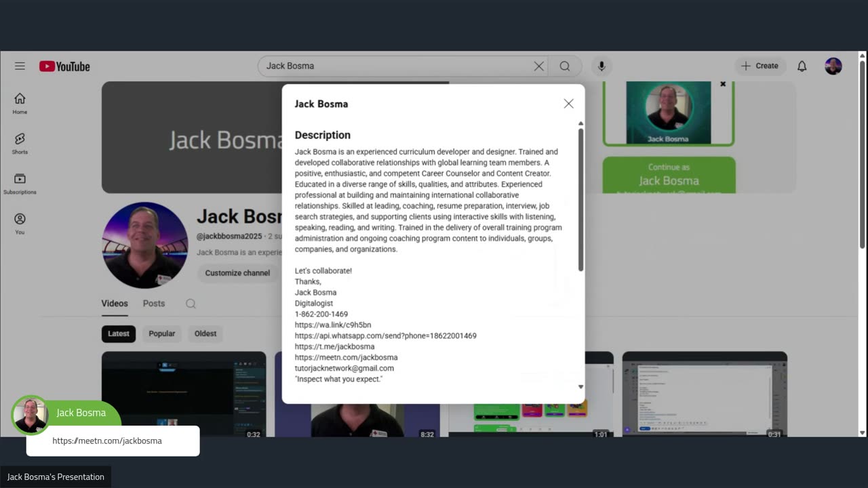Click the phone number 1-862-200-1469

coord(321,314)
